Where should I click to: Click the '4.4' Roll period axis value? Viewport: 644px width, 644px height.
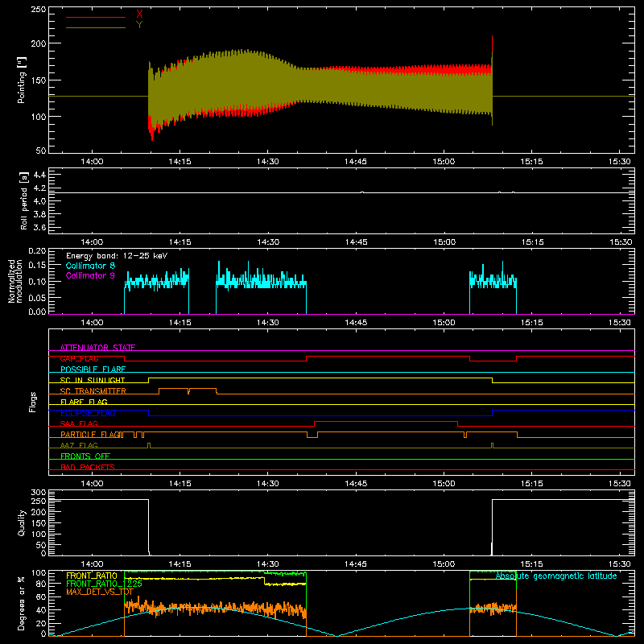[x=39, y=175]
